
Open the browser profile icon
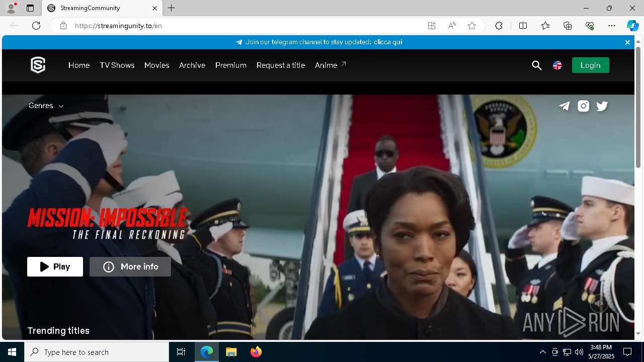pos(11,8)
